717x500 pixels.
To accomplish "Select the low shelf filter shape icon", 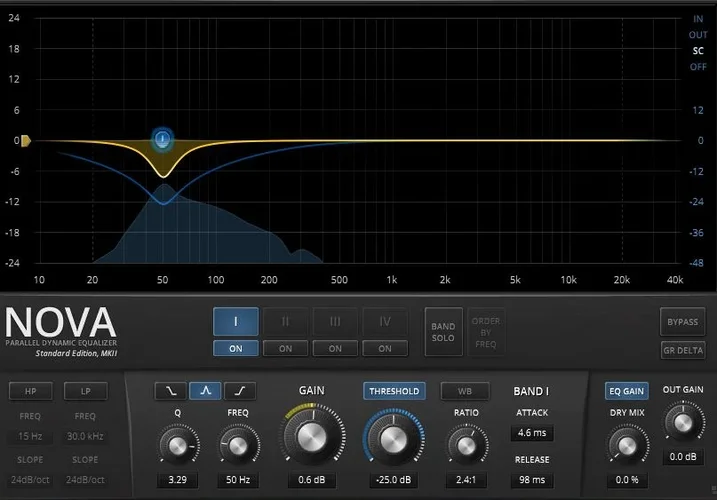I will pos(171,391).
